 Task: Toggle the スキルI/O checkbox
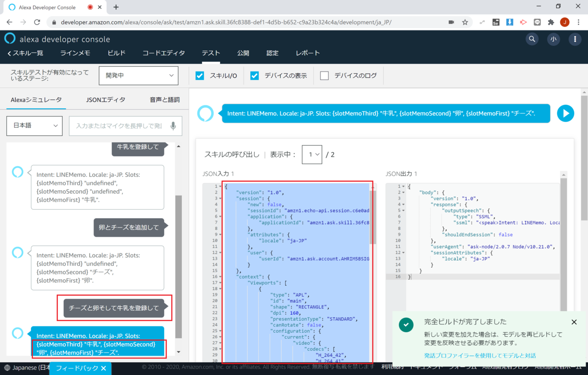pos(199,75)
